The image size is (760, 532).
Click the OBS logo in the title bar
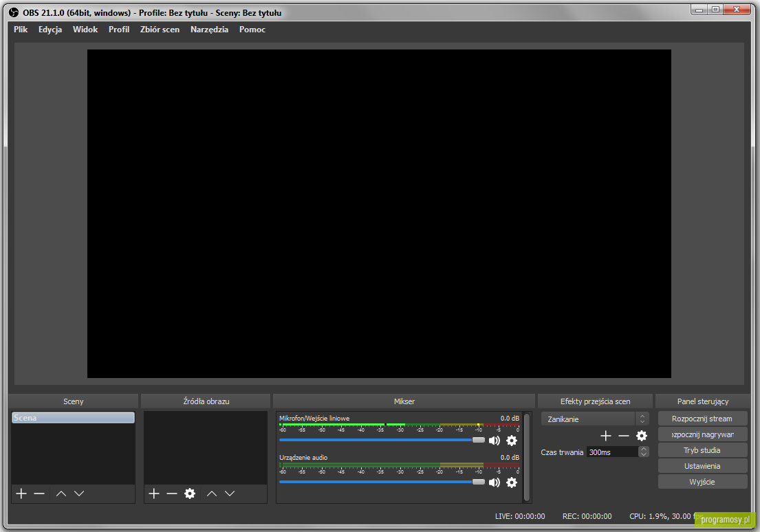point(14,12)
